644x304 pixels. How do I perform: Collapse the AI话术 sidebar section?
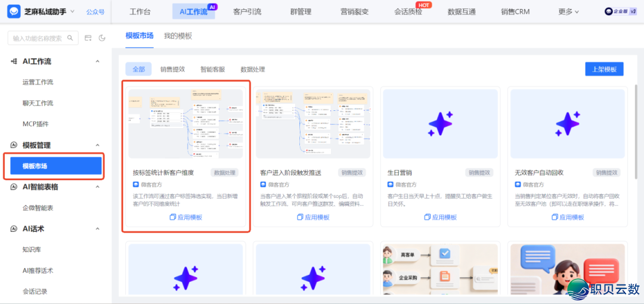(x=98, y=229)
